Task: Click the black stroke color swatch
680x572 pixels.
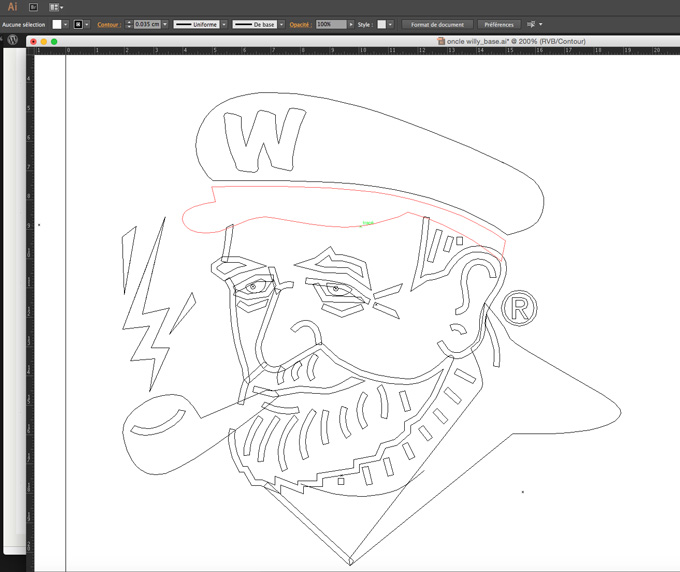Action: point(78,24)
